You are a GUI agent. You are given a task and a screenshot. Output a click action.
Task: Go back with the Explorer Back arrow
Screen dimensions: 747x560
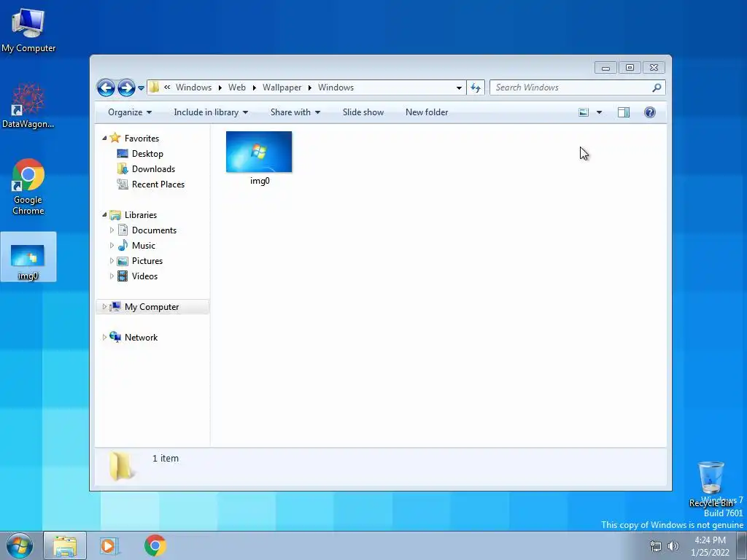pos(106,87)
